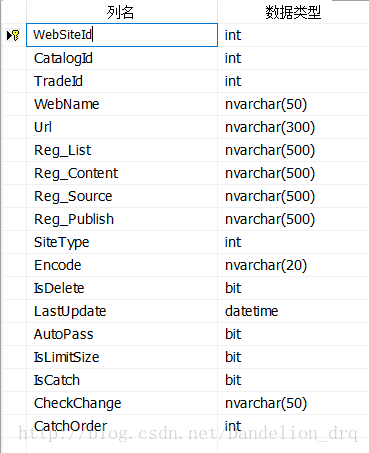Click the 列名 column header
This screenshot has height=453, width=369.
click(122, 12)
